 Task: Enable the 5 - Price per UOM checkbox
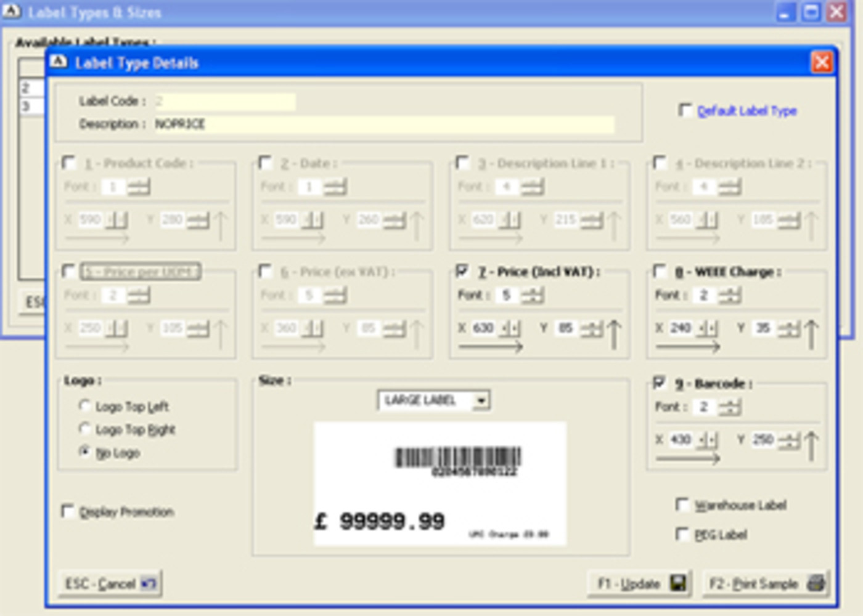[x=68, y=271]
